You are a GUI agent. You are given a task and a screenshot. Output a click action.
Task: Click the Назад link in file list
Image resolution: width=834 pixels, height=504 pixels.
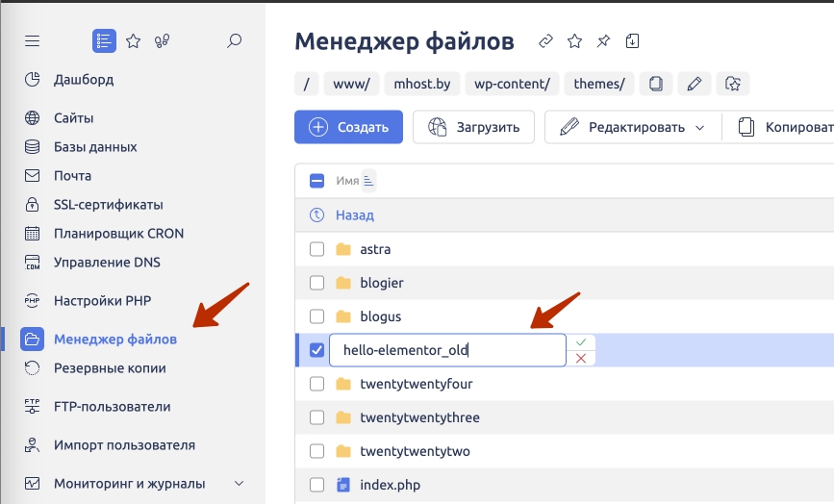point(355,215)
